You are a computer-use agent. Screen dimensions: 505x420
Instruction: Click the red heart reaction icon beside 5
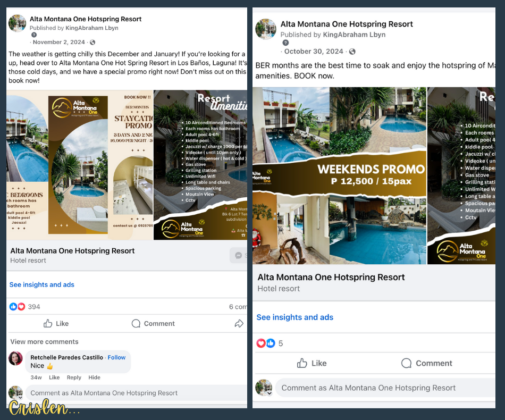[261, 343]
